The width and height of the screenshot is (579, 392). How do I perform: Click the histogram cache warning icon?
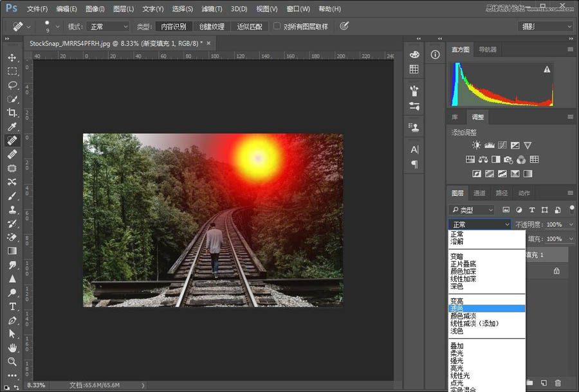(x=547, y=69)
